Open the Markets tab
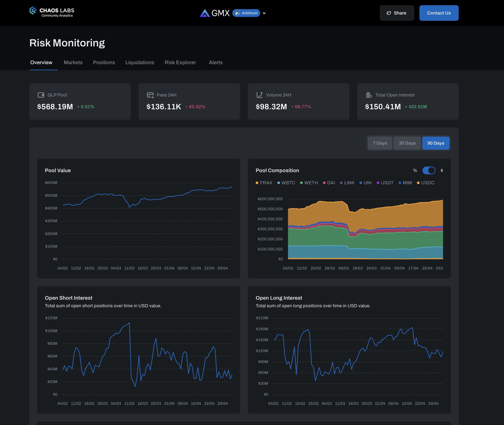This screenshot has width=504, height=425. point(73,62)
